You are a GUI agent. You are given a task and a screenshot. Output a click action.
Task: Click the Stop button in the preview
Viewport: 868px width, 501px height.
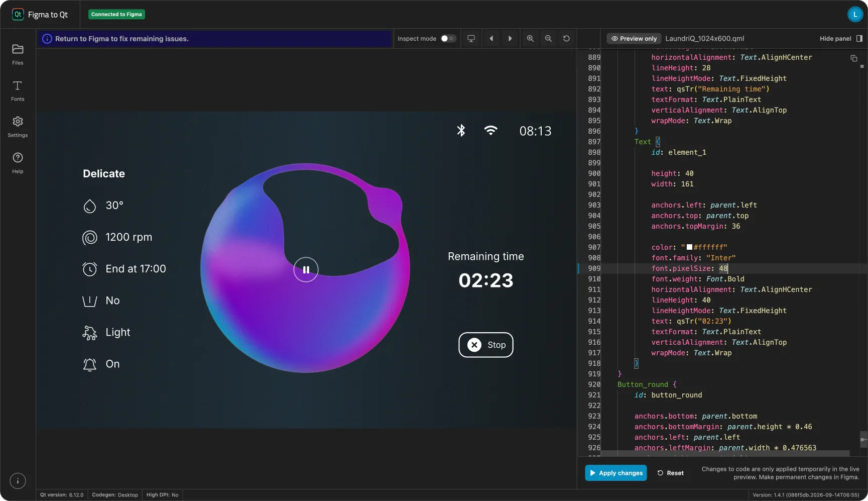tap(486, 345)
